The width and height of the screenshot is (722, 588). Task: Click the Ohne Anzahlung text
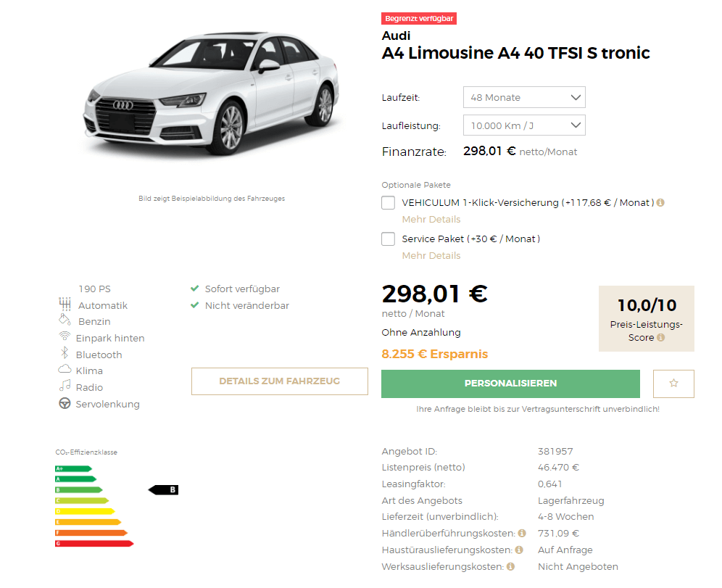click(x=421, y=333)
